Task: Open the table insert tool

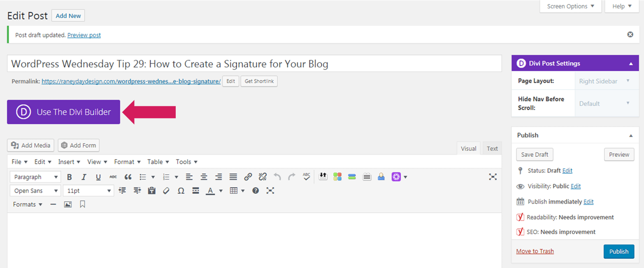Action: click(x=234, y=191)
